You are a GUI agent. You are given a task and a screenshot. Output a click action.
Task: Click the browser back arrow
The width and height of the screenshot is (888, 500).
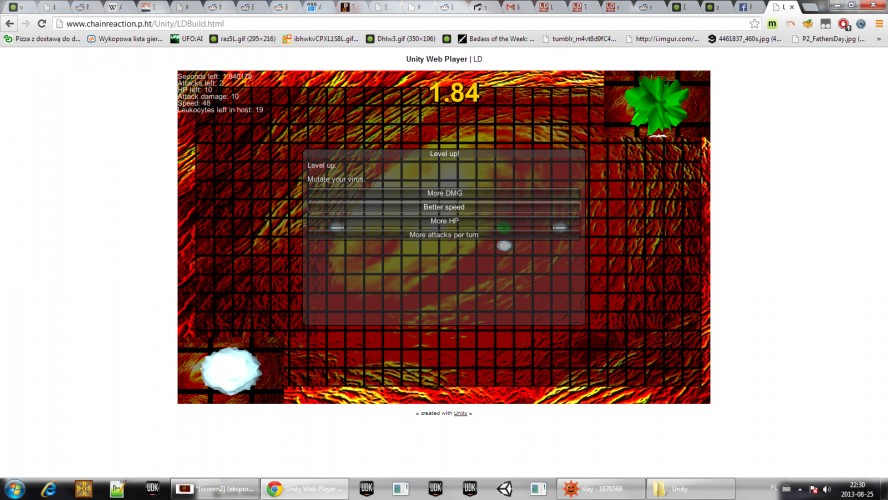coord(10,24)
